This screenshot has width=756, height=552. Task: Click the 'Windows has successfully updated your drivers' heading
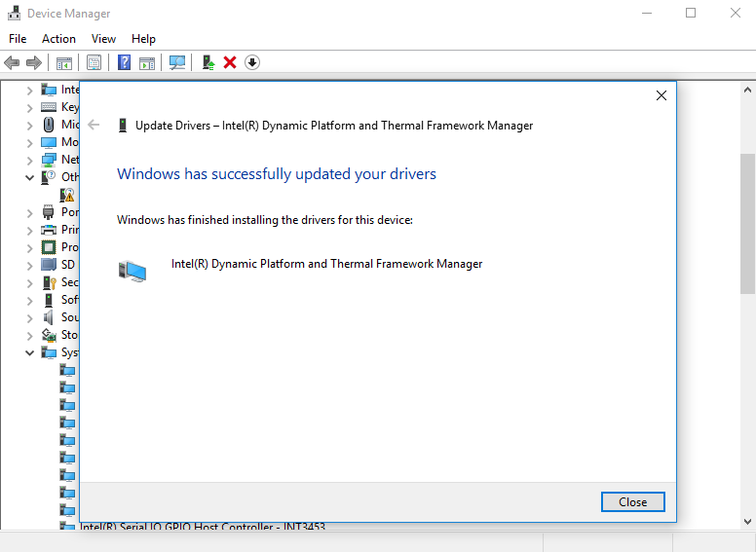coord(277,174)
